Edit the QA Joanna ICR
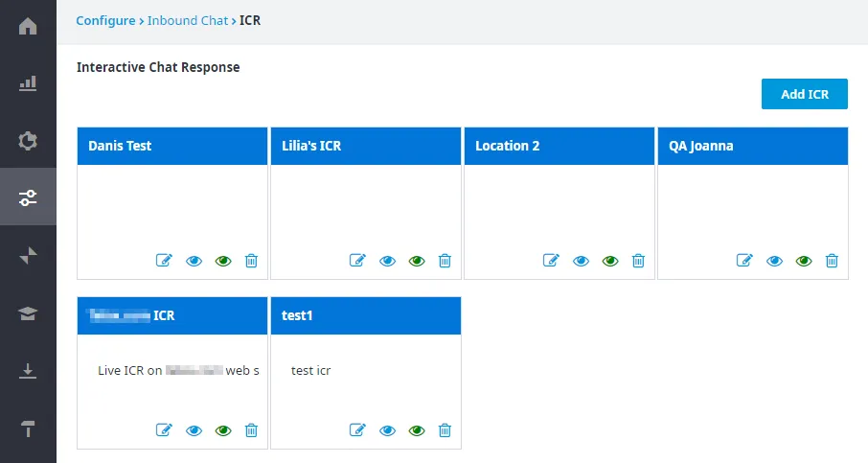The width and height of the screenshot is (868, 463). [x=744, y=261]
